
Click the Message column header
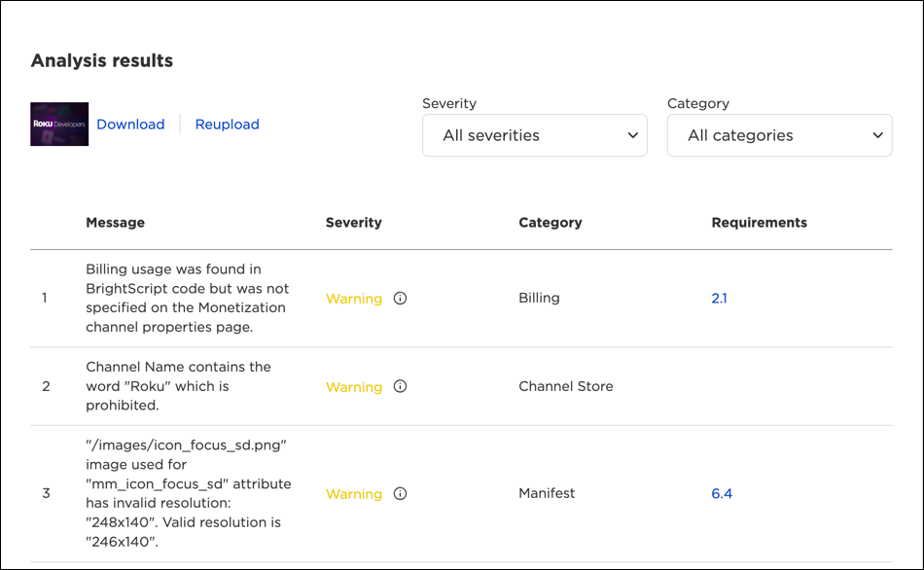[115, 223]
